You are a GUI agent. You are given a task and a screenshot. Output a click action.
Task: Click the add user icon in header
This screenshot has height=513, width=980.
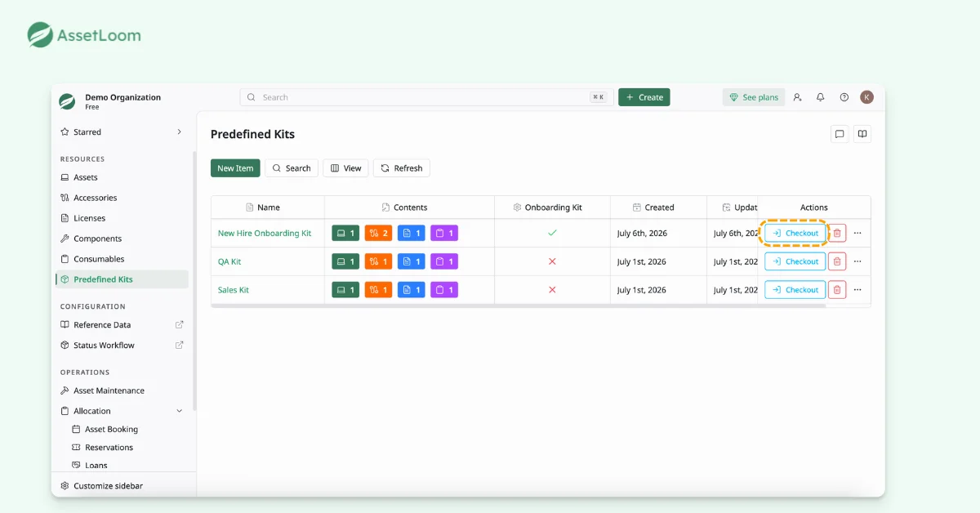click(x=797, y=97)
